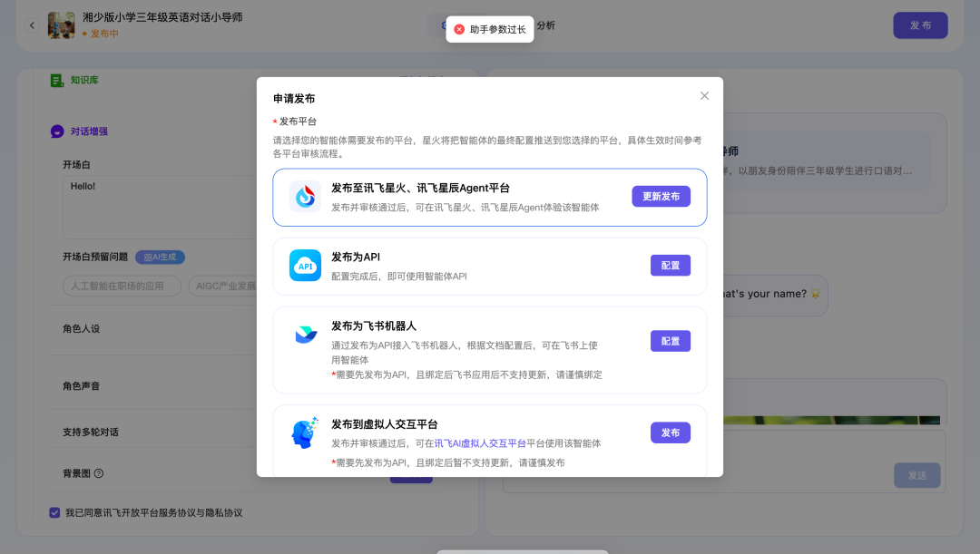Click the 发送 button in the chat preview
Image resolution: width=980 pixels, height=554 pixels.
click(x=916, y=475)
